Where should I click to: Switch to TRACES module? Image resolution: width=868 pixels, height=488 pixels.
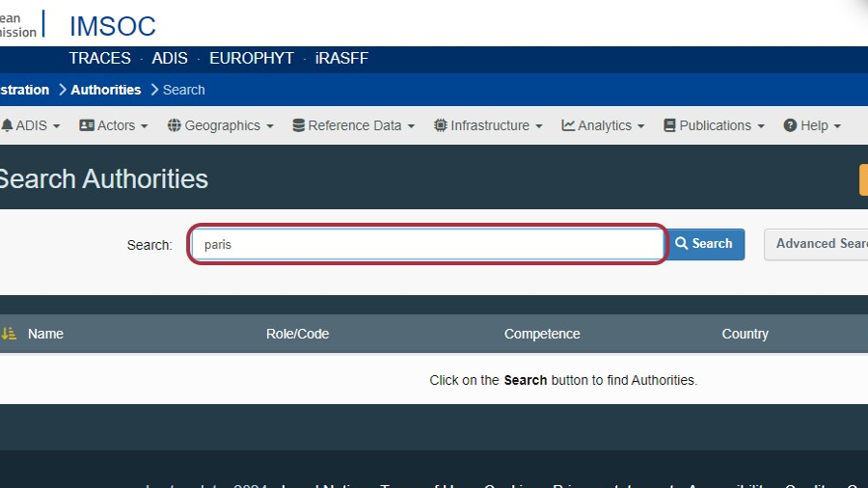(x=99, y=58)
